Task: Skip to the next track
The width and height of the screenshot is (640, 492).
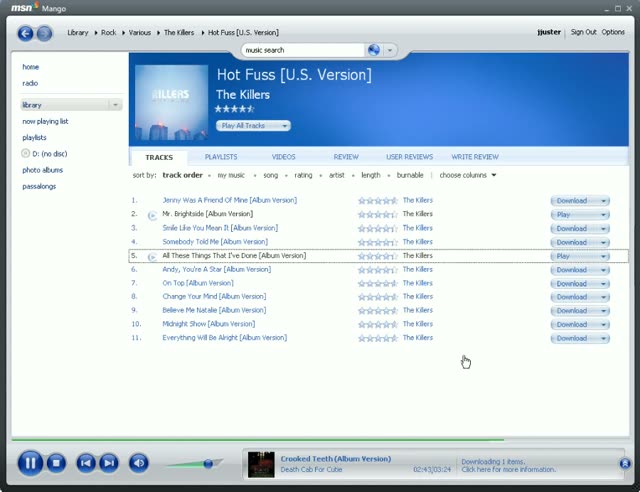Action: pos(109,463)
